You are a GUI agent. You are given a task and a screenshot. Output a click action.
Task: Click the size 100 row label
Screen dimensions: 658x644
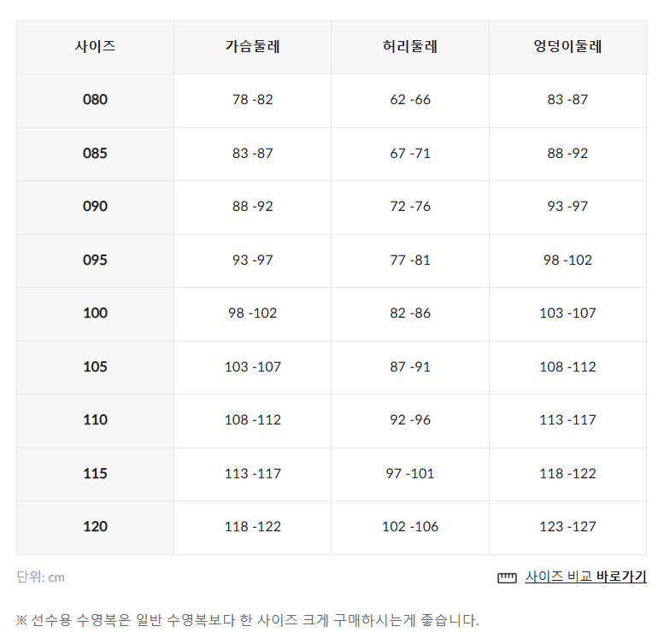(95, 313)
